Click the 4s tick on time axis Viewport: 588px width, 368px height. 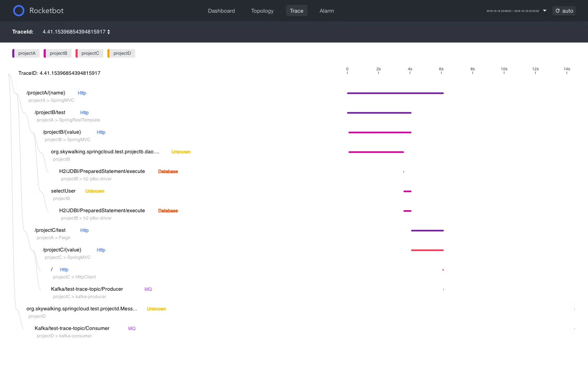coord(410,70)
